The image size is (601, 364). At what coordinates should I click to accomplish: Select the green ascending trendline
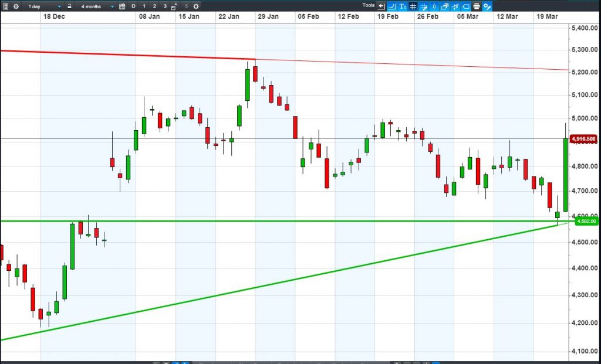click(283, 282)
